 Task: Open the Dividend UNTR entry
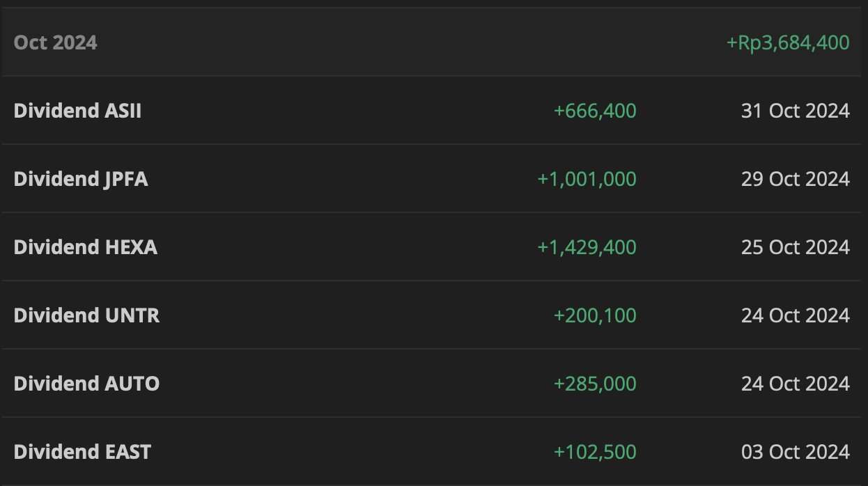(x=86, y=315)
